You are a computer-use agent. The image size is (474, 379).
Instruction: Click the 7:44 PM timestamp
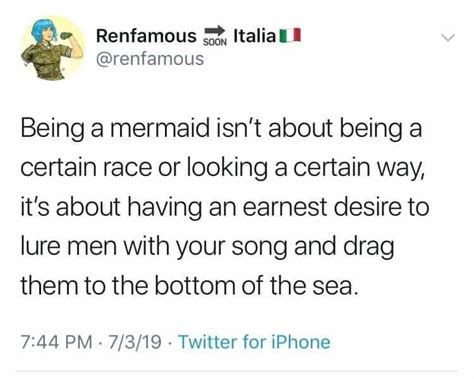56,342
